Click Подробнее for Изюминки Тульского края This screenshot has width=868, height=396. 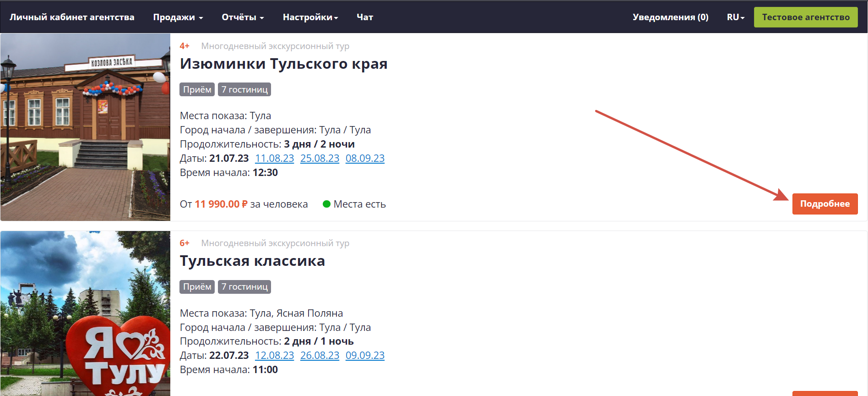[825, 204]
